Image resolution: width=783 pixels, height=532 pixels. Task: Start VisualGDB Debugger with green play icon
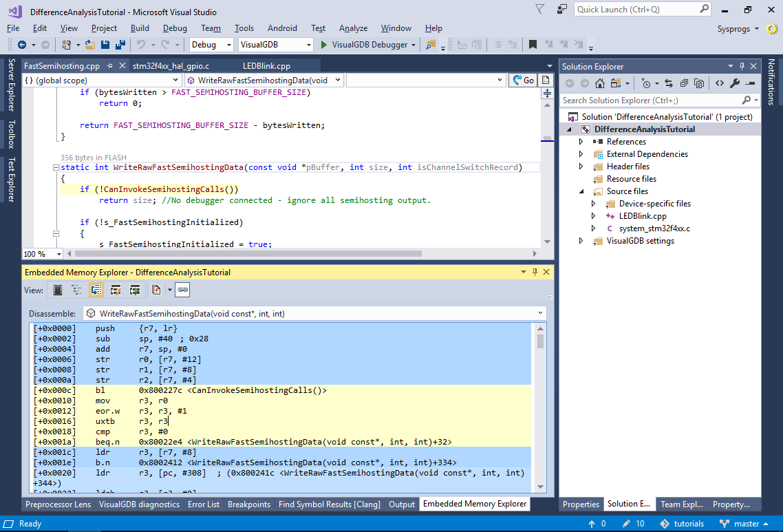coord(323,45)
